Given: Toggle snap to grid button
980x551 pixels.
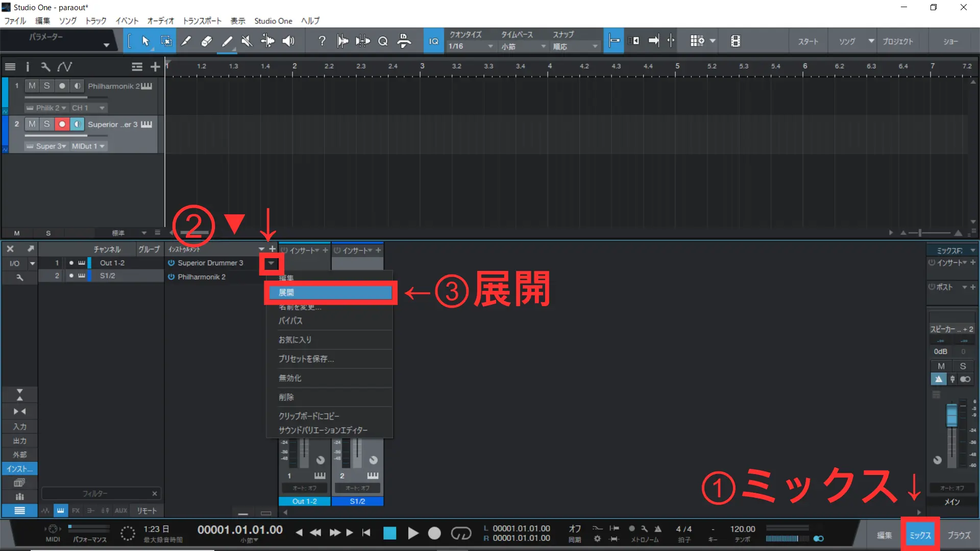Looking at the screenshot, I should coord(615,41).
